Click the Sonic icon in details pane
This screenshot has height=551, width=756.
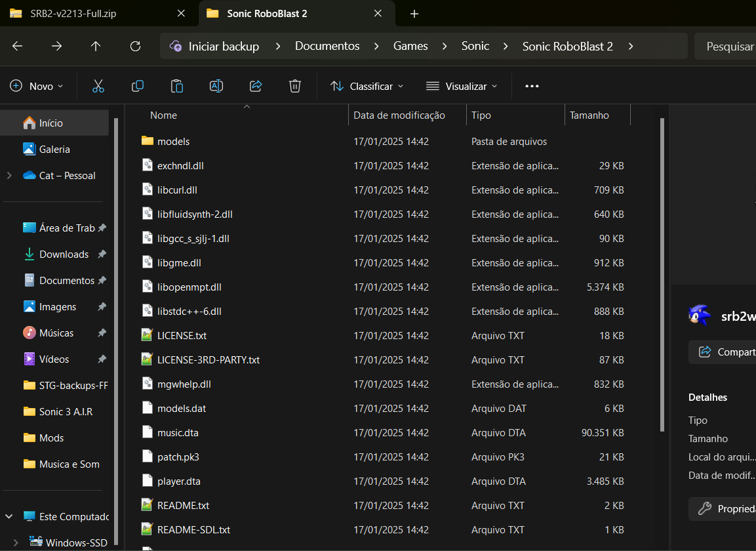[x=700, y=316]
